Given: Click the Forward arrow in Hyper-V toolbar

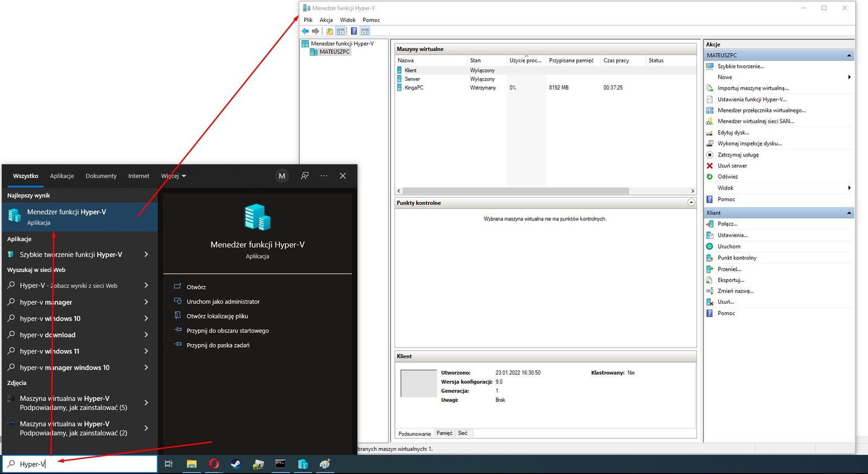Looking at the screenshot, I should [x=316, y=31].
